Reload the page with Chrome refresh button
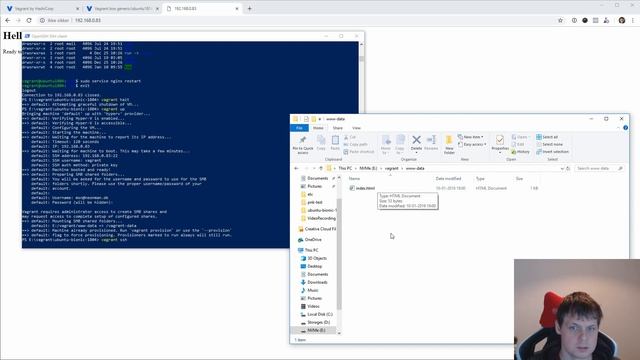 29,20
